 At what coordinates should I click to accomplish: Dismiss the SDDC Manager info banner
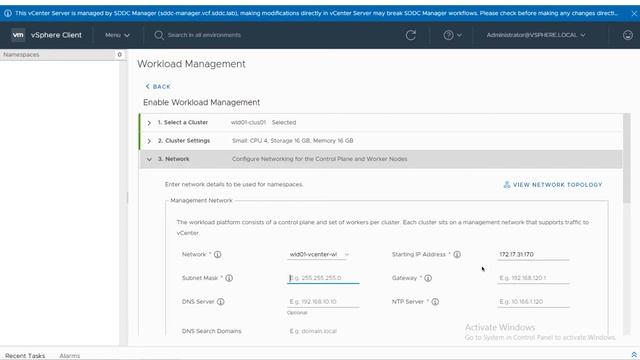click(634, 13)
